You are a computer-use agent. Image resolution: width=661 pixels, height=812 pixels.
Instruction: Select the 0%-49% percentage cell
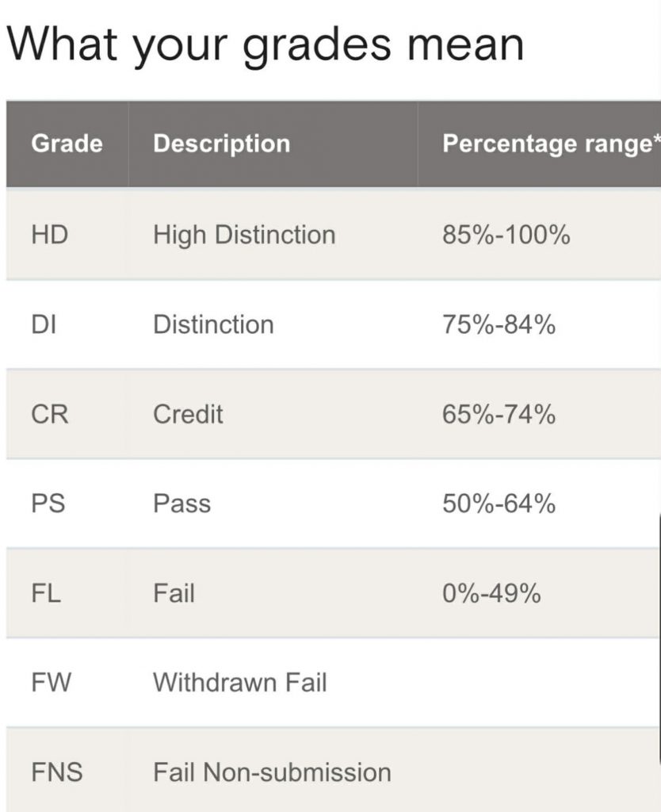(491, 593)
